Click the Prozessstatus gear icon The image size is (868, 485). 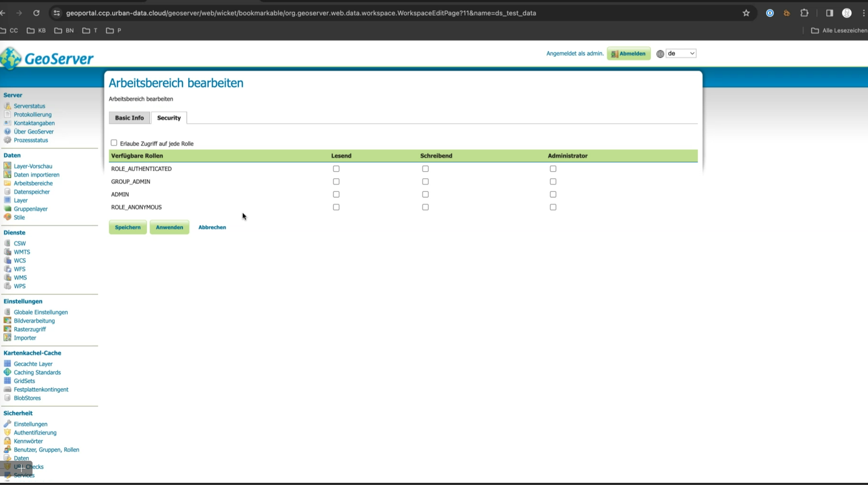(7, 140)
